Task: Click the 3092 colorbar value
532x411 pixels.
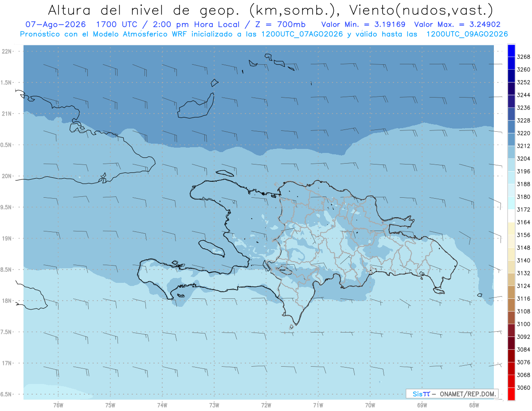Action: pos(524,337)
